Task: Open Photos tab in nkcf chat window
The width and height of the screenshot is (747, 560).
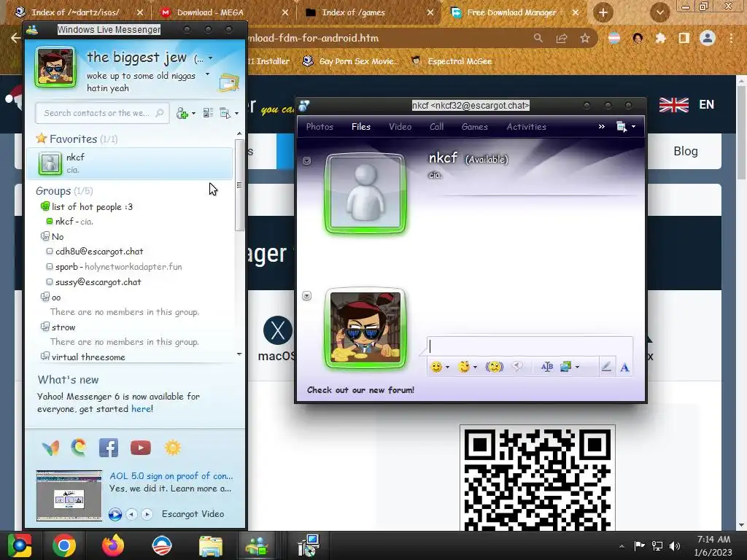Action: tap(320, 127)
